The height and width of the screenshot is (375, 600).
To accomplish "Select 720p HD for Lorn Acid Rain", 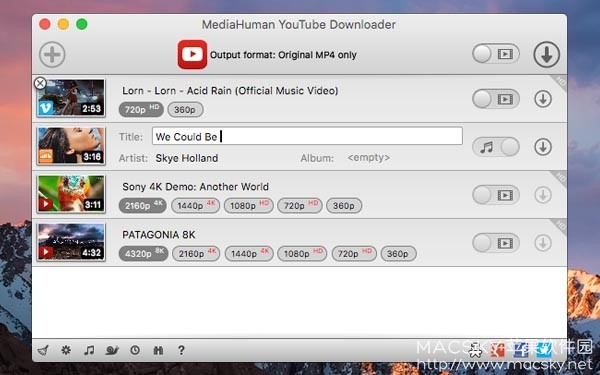I will (x=141, y=110).
